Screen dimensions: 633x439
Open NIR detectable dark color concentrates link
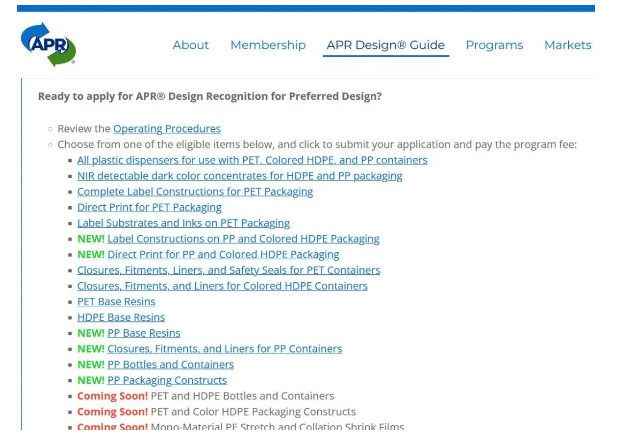[240, 176]
